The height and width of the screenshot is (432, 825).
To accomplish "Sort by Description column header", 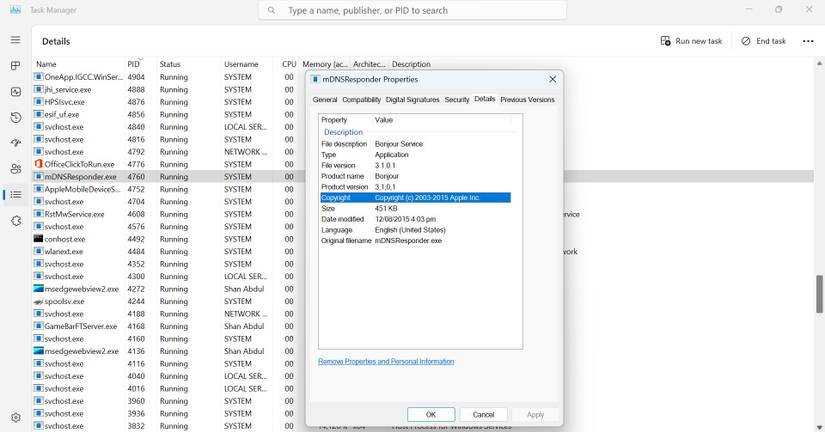I will [x=411, y=64].
